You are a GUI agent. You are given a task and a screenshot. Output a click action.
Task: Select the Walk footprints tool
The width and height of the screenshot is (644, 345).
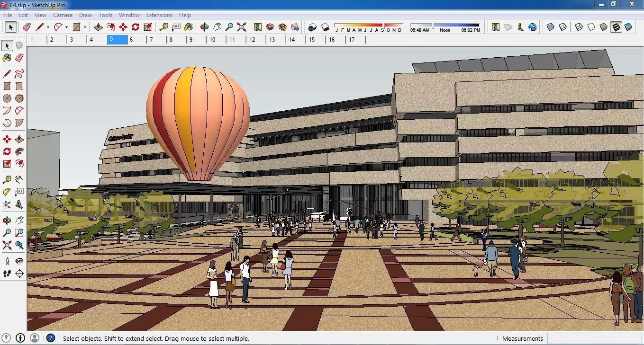pos(7,274)
